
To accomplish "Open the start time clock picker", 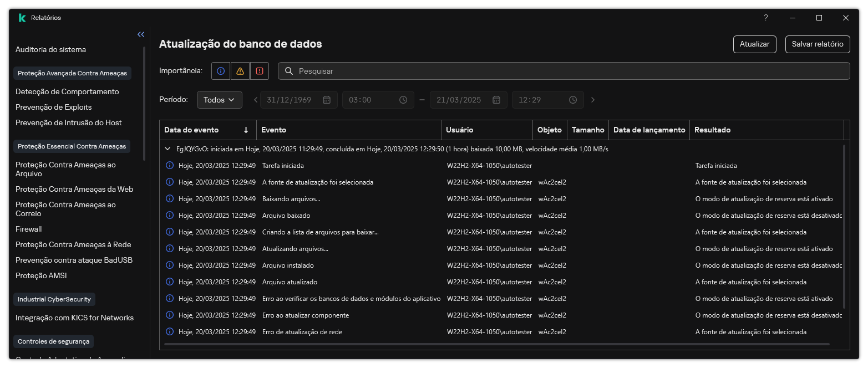I will coord(403,100).
